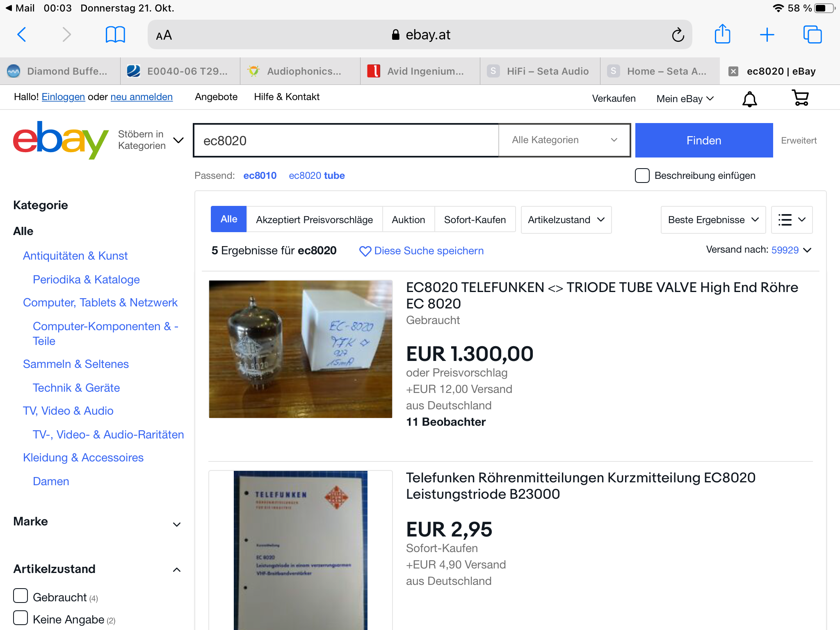Return to Mail app via back indicator
This screenshot has height=630, width=840.
pos(20,8)
